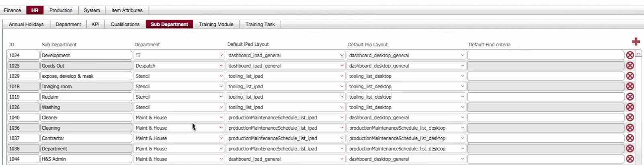
Task: Expand Default iPad Layout for Goods Out
Action: point(342,66)
